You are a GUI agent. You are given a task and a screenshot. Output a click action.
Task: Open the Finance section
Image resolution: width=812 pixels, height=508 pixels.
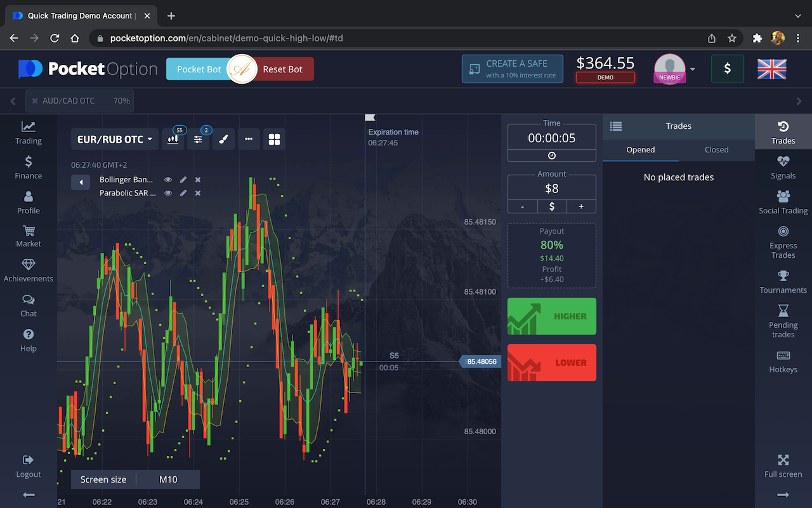click(28, 167)
